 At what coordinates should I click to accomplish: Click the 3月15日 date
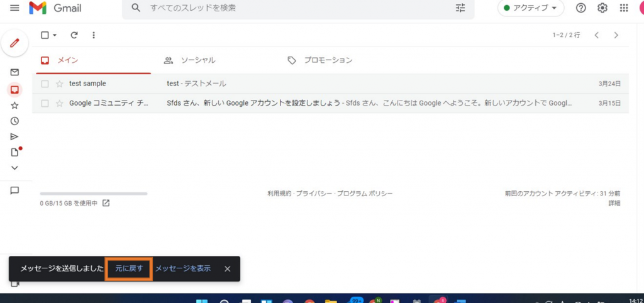pos(609,104)
